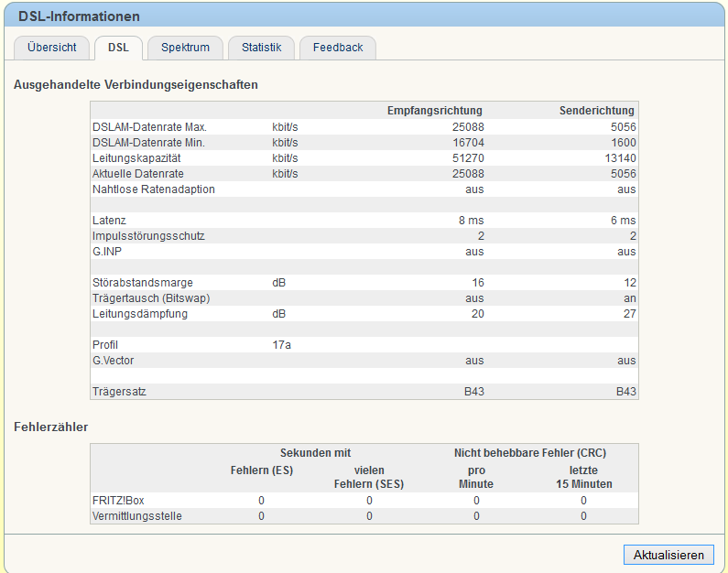Click the Trägertausch (Bitswap) row label

151,298
